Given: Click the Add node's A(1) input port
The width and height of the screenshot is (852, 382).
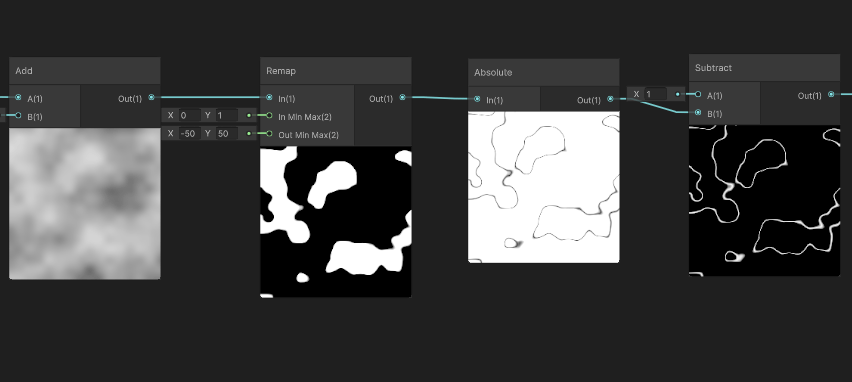Looking at the screenshot, I should (18, 98).
